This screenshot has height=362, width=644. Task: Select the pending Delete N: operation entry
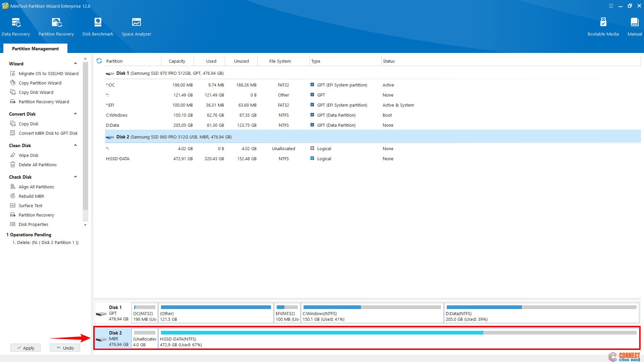[x=45, y=242]
